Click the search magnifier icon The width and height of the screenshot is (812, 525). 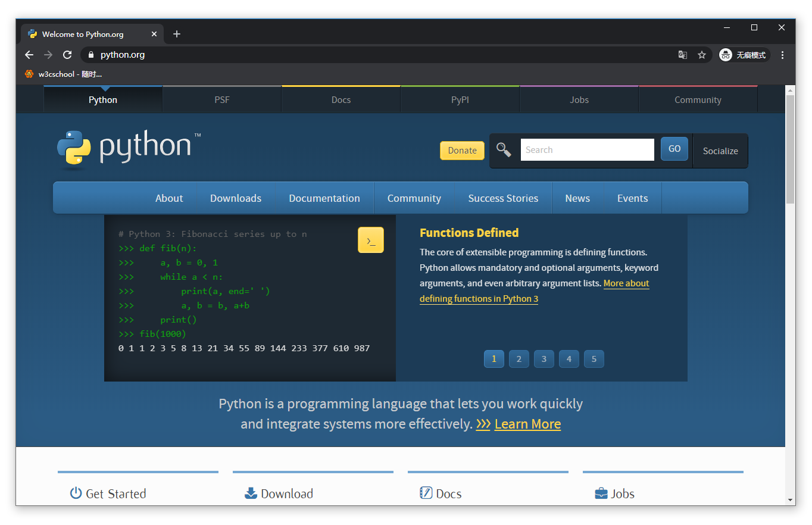pos(503,149)
